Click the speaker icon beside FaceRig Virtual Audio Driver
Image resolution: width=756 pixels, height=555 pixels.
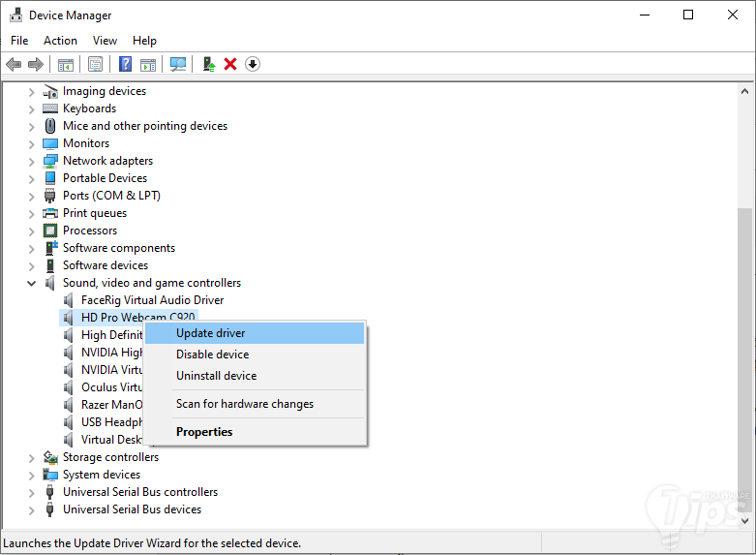pyautogui.click(x=69, y=300)
